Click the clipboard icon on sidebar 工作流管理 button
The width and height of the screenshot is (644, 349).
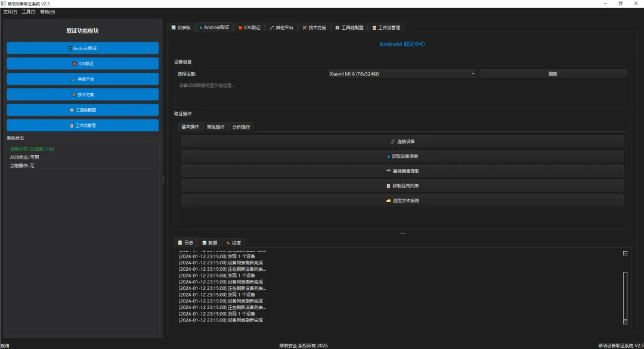[x=72, y=126]
